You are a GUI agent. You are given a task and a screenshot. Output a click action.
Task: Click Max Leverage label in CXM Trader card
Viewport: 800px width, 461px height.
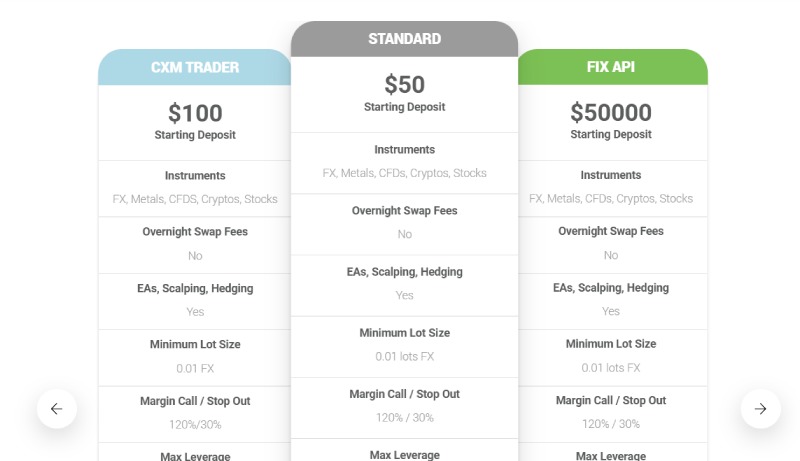[x=195, y=456]
